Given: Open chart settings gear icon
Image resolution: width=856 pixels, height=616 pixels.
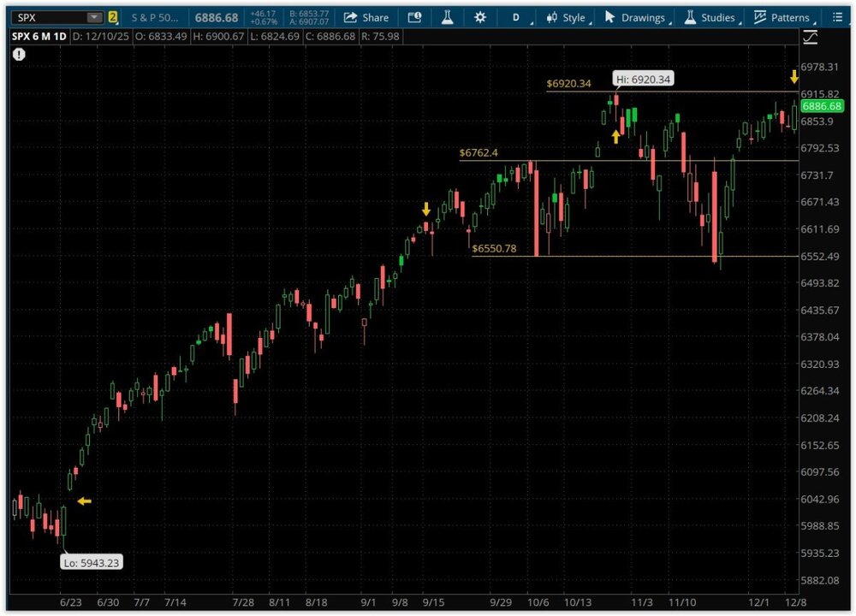Looking at the screenshot, I should point(479,17).
